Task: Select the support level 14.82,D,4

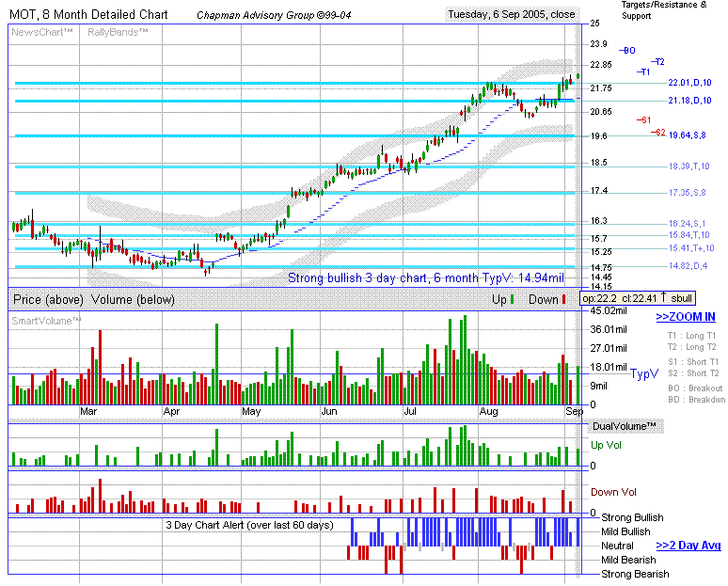Action: [x=688, y=266]
